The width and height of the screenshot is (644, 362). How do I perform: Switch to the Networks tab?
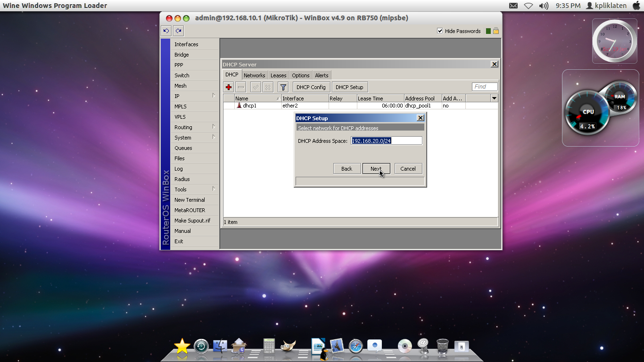point(254,75)
